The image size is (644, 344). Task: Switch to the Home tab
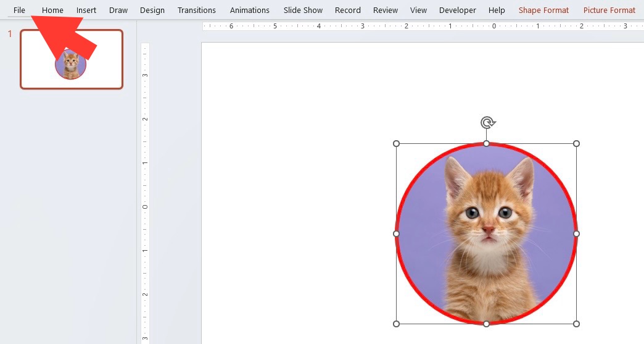[52, 10]
